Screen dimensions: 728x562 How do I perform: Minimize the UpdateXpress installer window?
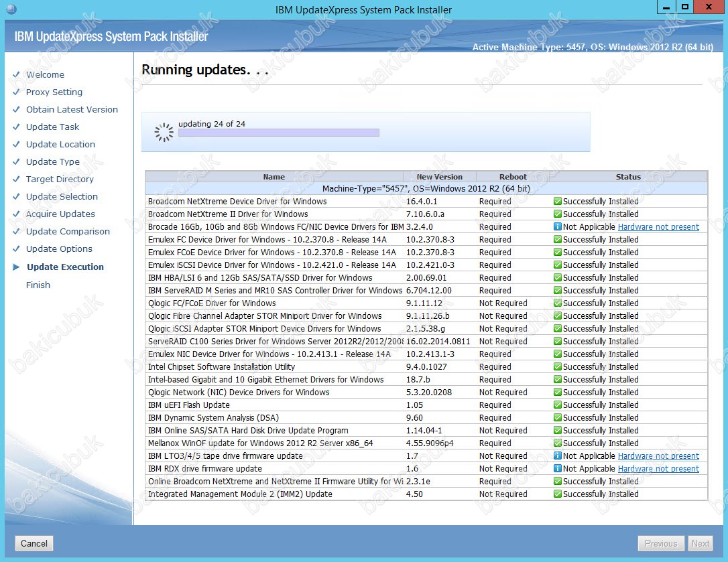[666, 7]
